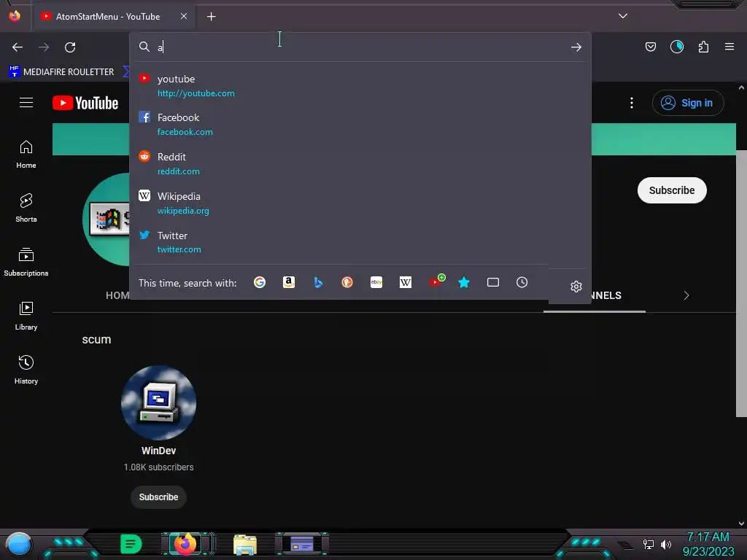Click the Firefox taskbar icon
Screen dimensions: 747x560
(186, 544)
